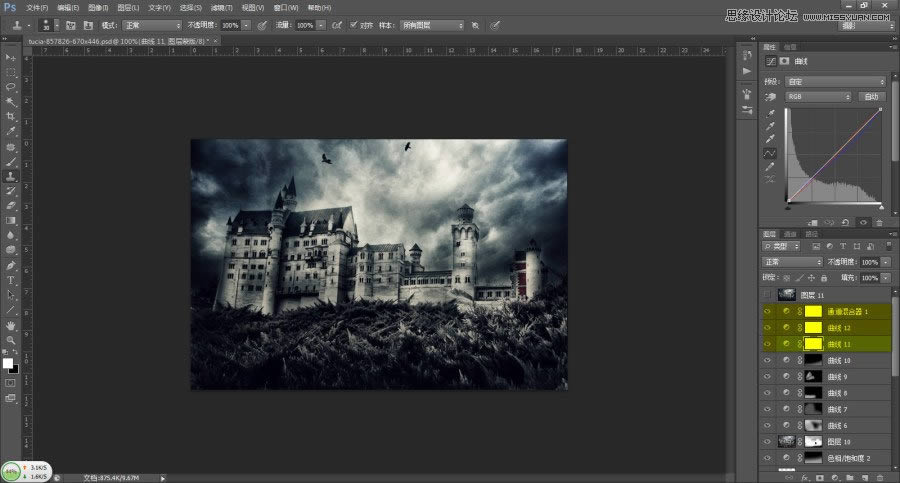Activate the Hand tool
This screenshot has height=483, width=900.
click(10, 324)
